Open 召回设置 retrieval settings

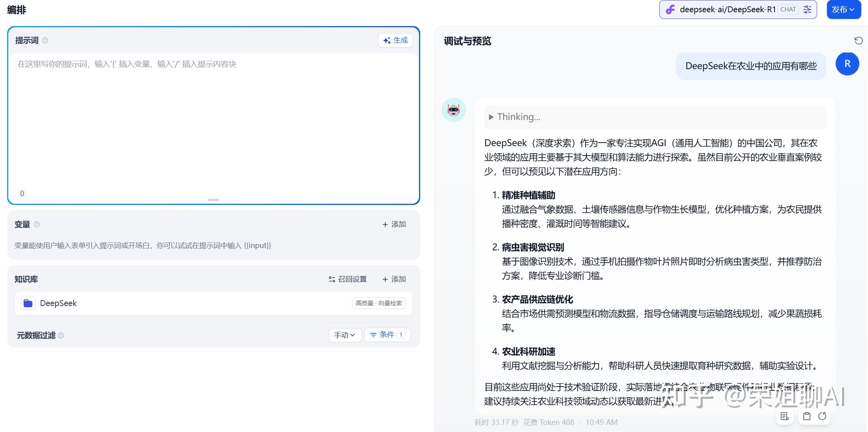[x=348, y=279]
